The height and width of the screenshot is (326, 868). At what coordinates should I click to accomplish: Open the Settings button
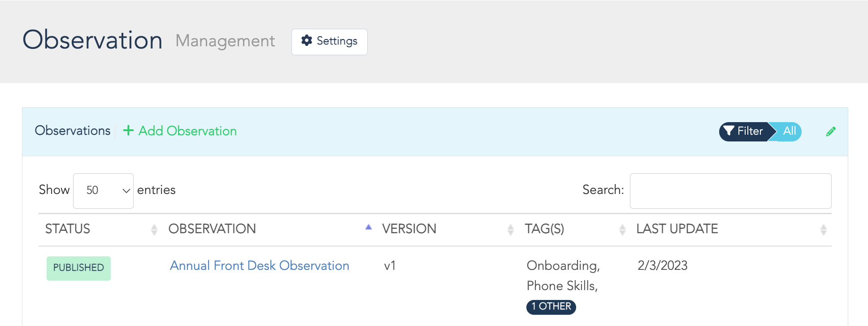click(x=330, y=42)
